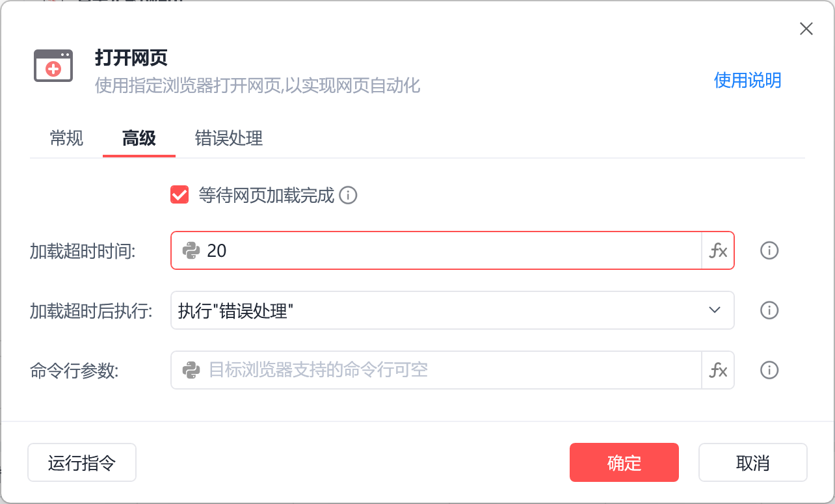
Task: Open the 加载超时后执行 dropdown
Action: [x=442, y=310]
